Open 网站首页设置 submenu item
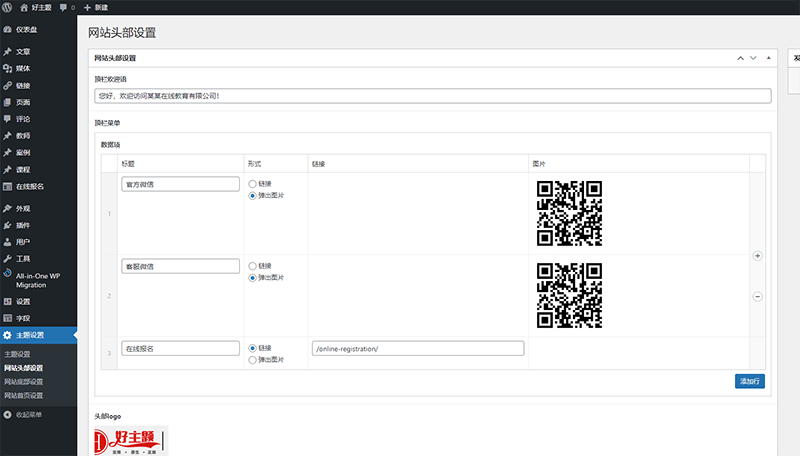Image resolution: width=800 pixels, height=456 pixels. pos(23,395)
